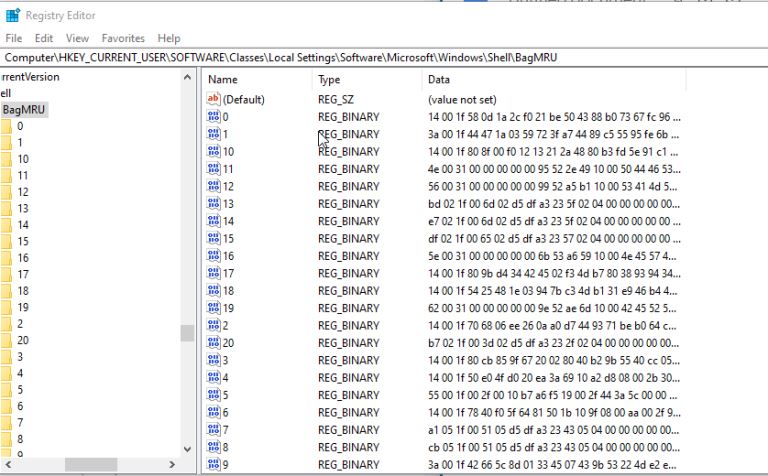768x476 pixels.
Task: Click the binary icon for value 9
Action: [214, 464]
